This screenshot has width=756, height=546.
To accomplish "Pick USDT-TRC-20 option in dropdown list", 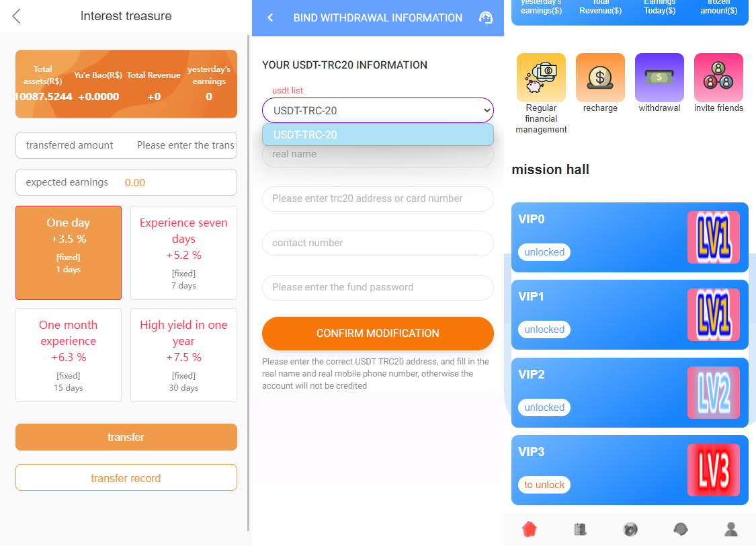I will click(378, 134).
